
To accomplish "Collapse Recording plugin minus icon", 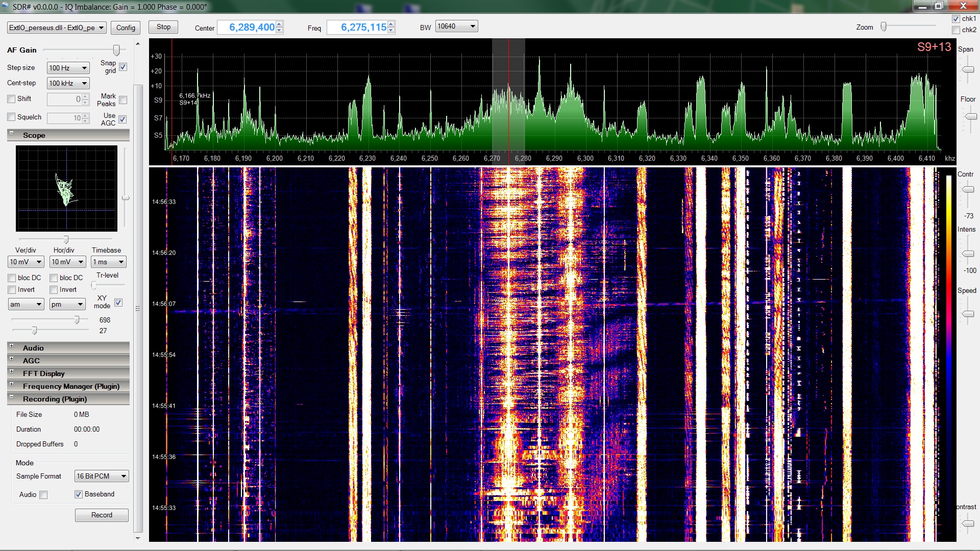I will [11, 397].
